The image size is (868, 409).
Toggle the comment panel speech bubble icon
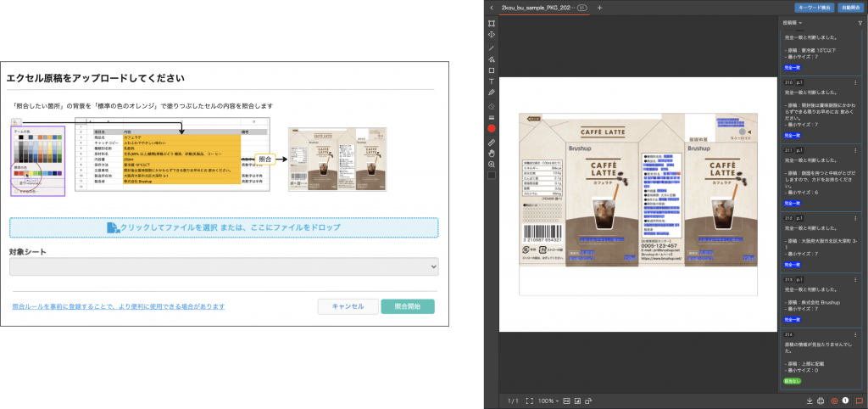860,401
